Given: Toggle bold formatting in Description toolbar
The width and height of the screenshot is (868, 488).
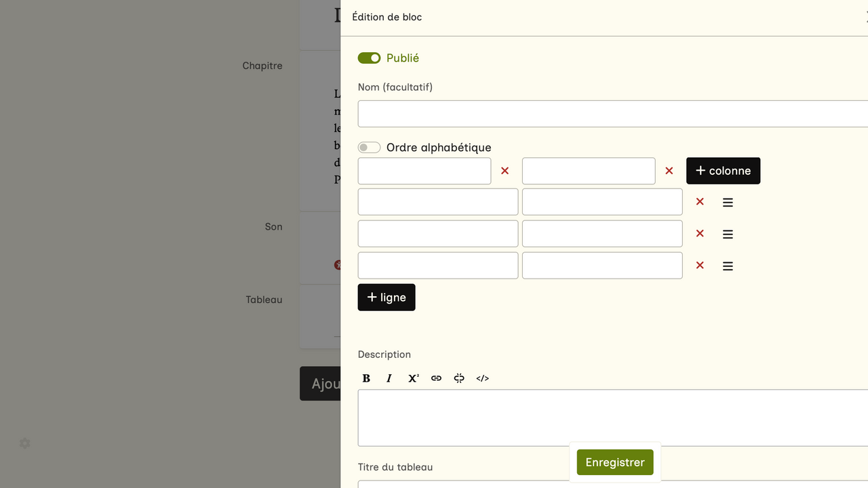Looking at the screenshot, I should coord(366,378).
